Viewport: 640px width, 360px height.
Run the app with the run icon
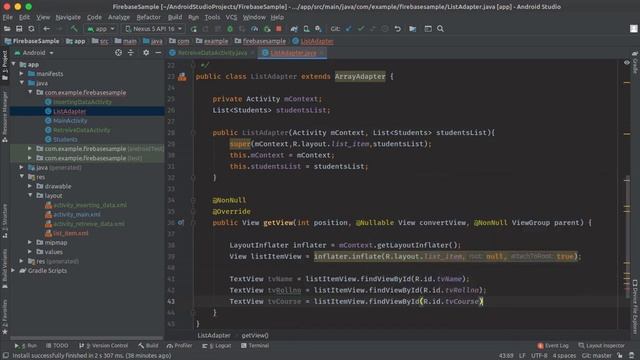pyautogui.click(x=193, y=29)
